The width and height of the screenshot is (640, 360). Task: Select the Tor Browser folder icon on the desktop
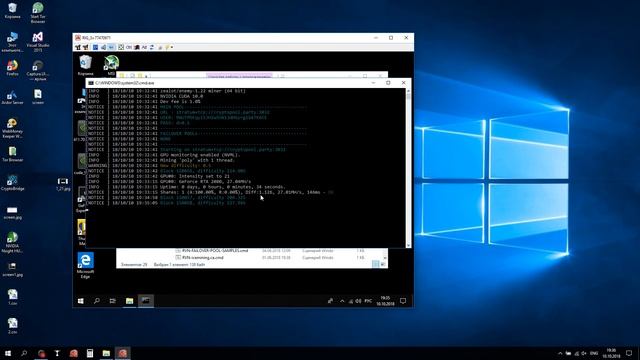point(12,154)
